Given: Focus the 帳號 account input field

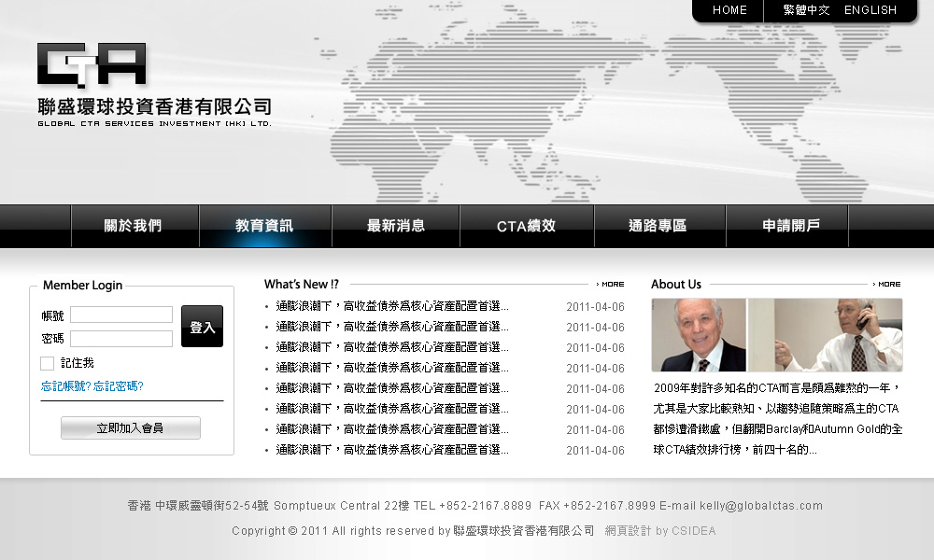Looking at the screenshot, I should point(121,315).
